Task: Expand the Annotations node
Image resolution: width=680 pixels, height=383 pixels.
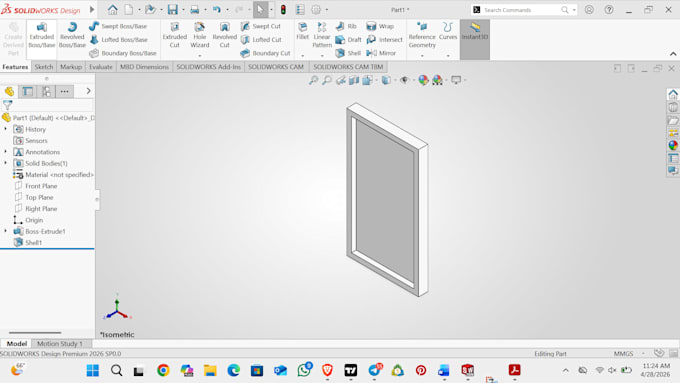Action: [x=6, y=152]
